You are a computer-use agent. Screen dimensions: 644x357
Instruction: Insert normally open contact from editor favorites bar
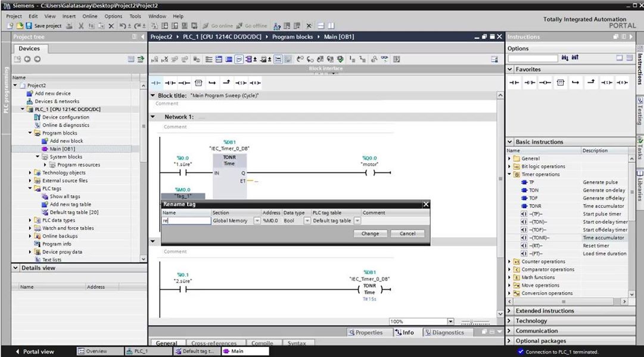pyautogui.click(x=156, y=83)
